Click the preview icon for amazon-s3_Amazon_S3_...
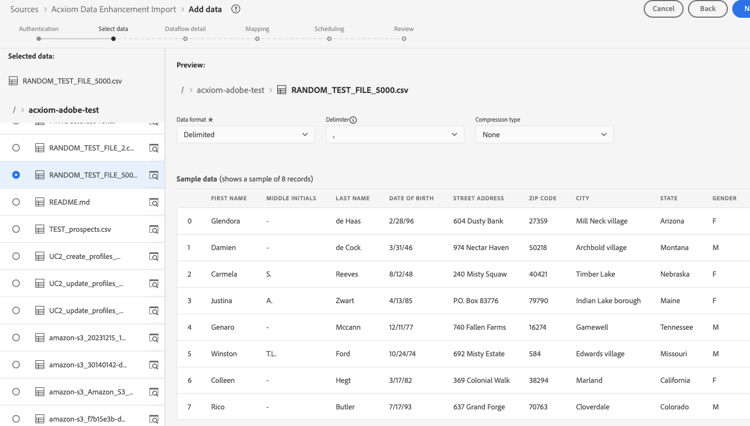The height and width of the screenshot is (426, 750). [x=154, y=393]
